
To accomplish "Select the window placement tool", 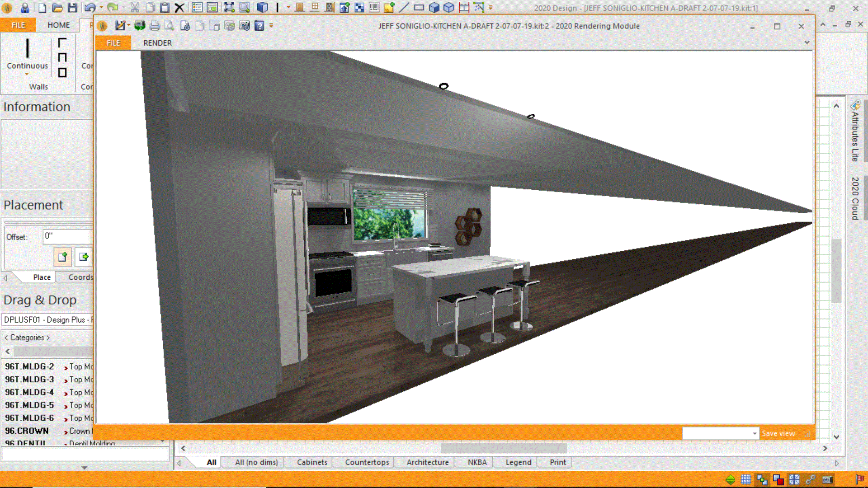I will 315,8.
